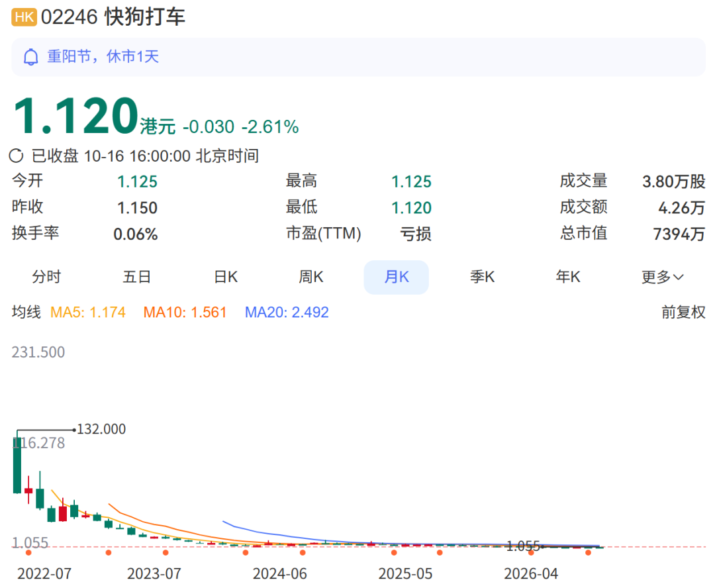The height and width of the screenshot is (588, 715).
Task: Click the 均线 moving average label
Action: point(26,313)
